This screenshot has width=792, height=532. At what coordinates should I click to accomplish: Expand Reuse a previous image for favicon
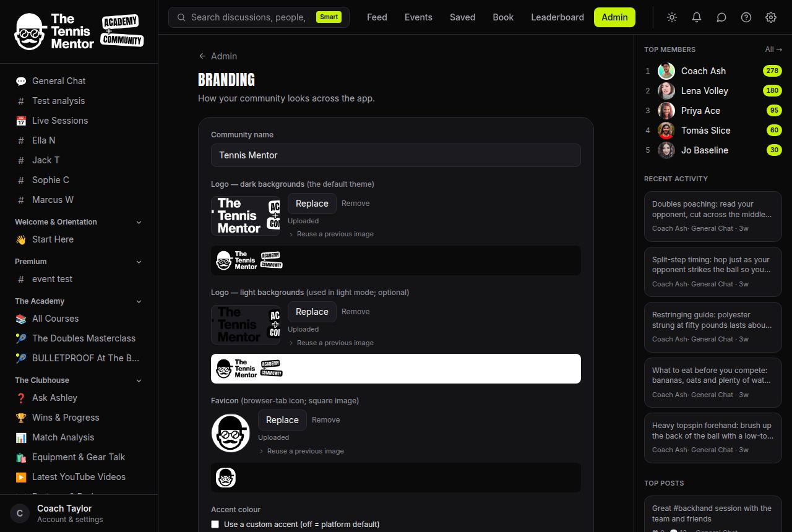(x=301, y=451)
